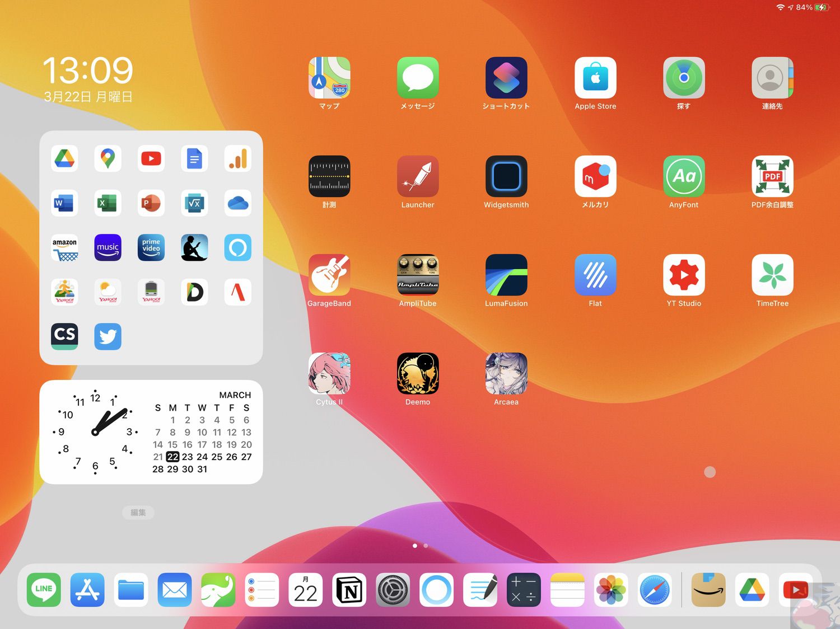Open Google Docs in the widget panel
The height and width of the screenshot is (629, 840).
point(194,158)
